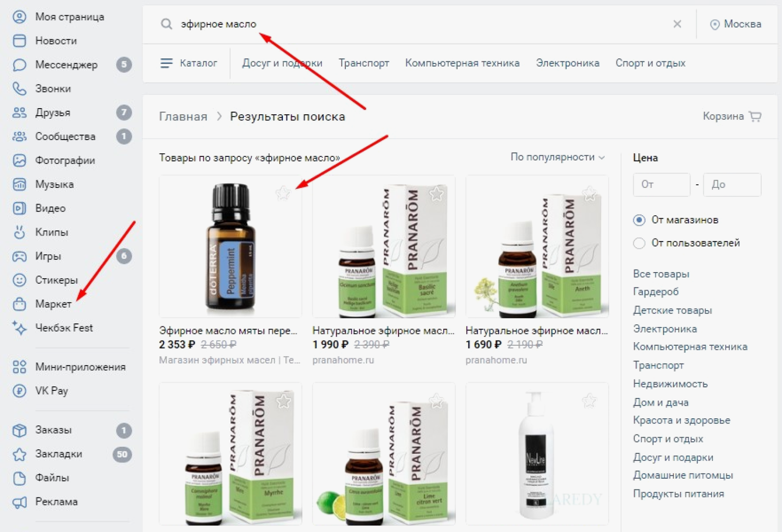Open Файлы document icon
Image resolution: width=782 pixels, height=532 pixels.
(19, 478)
